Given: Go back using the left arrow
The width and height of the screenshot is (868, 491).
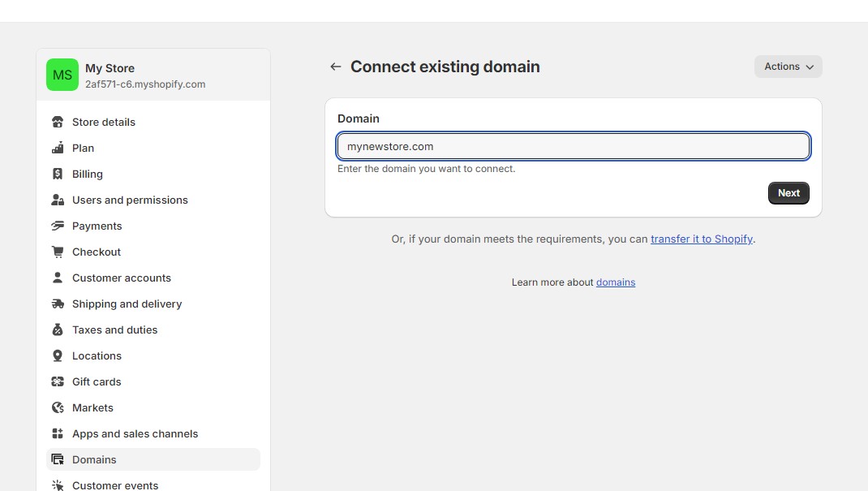Looking at the screenshot, I should [x=336, y=67].
